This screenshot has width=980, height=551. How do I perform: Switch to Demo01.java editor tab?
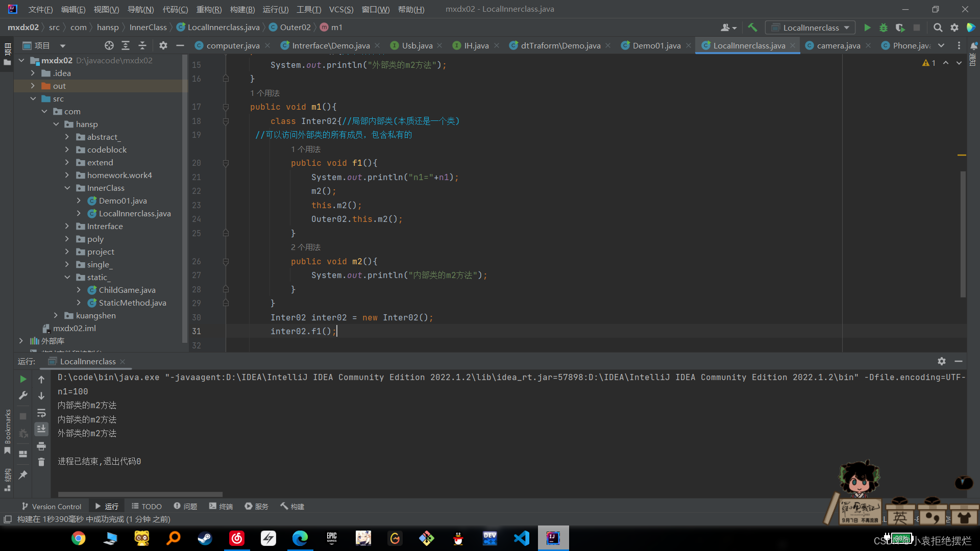tap(656, 45)
